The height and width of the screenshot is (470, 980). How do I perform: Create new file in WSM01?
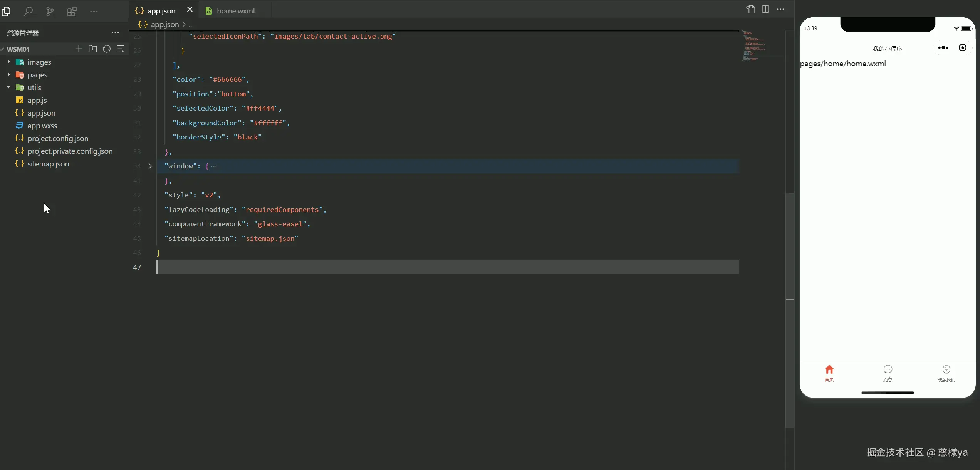coord(79,49)
